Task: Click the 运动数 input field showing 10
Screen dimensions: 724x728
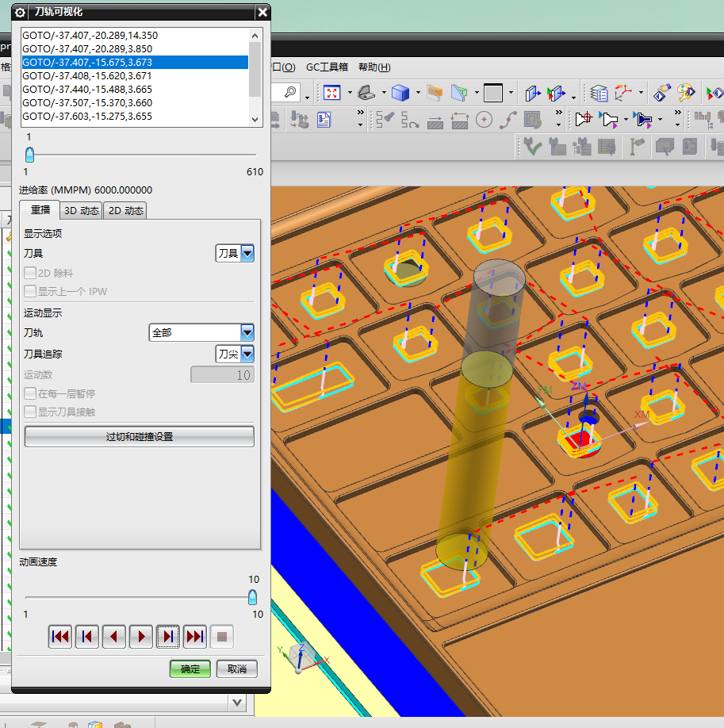Action: pos(223,374)
